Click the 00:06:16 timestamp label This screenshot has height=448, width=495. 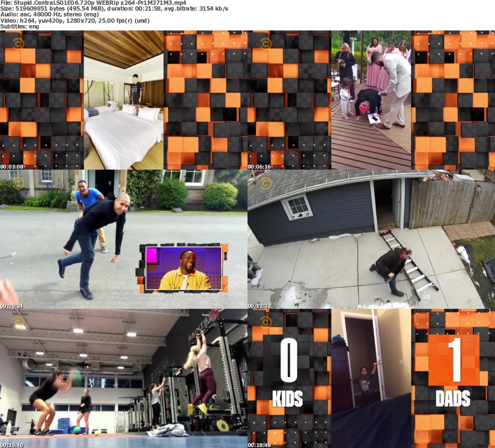coord(260,167)
